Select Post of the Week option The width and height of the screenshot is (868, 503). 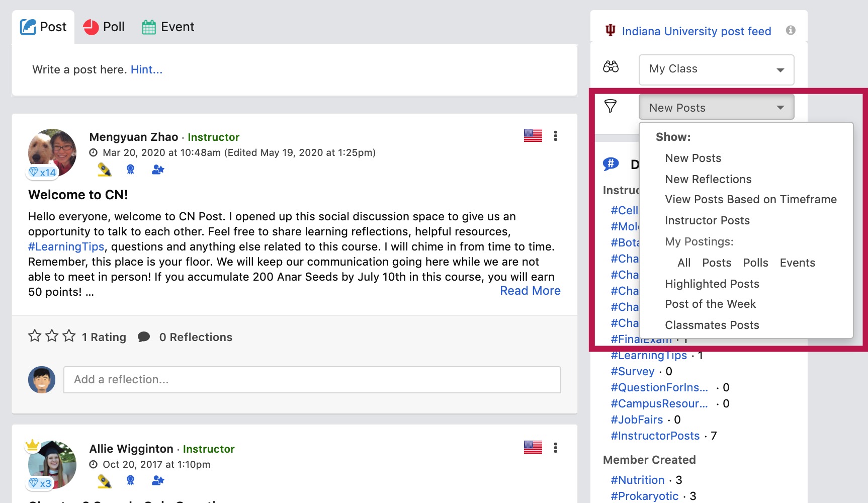click(710, 304)
